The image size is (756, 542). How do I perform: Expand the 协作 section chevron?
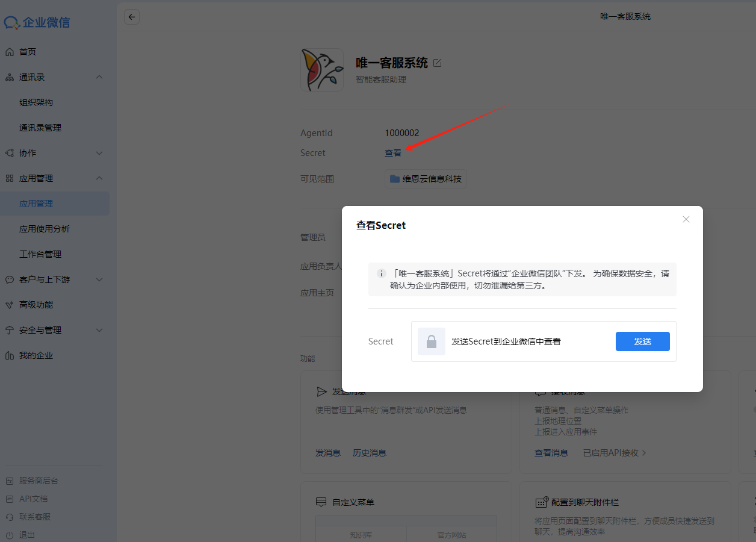99,153
